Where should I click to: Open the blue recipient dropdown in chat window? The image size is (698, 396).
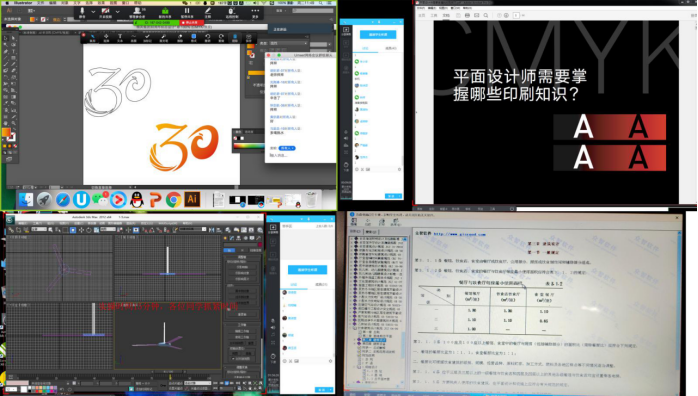click(x=287, y=148)
